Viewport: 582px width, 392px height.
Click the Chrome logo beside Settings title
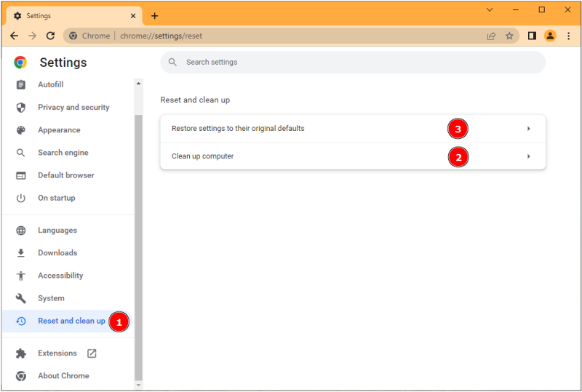(20, 62)
